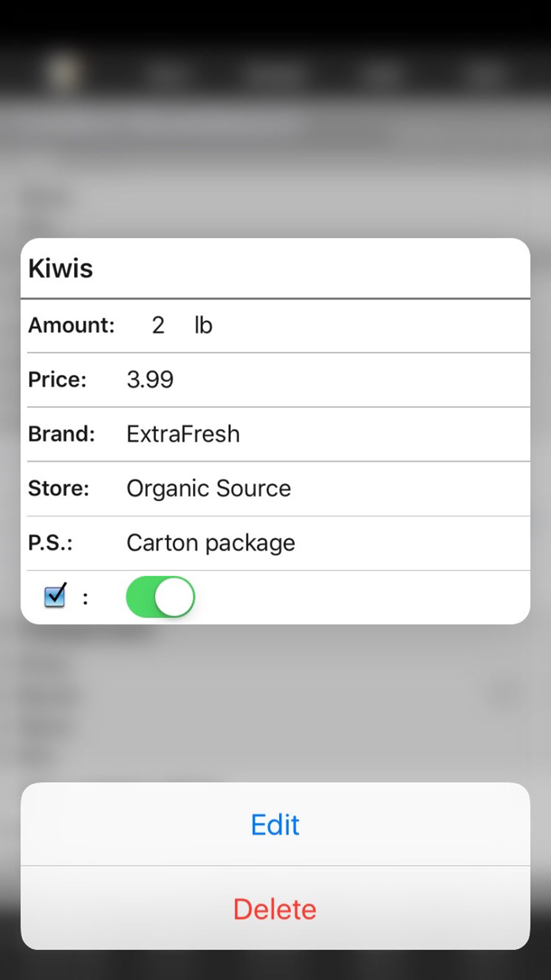551x980 pixels.
Task: Tap the Amount: label
Action: pyautogui.click(x=72, y=325)
